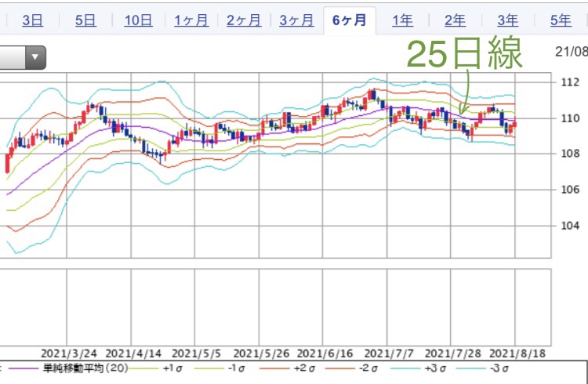588x384 pixels.
Task: Click the 112 price axis label
Action: (x=570, y=82)
